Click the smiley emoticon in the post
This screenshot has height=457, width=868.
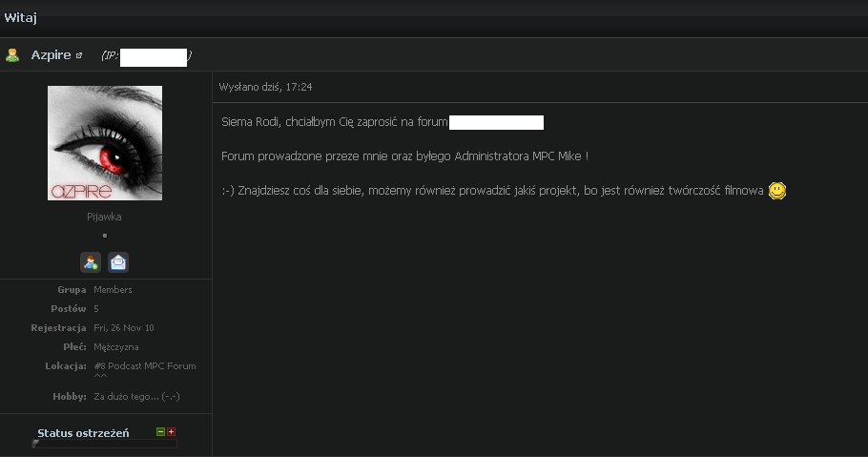coord(777,191)
